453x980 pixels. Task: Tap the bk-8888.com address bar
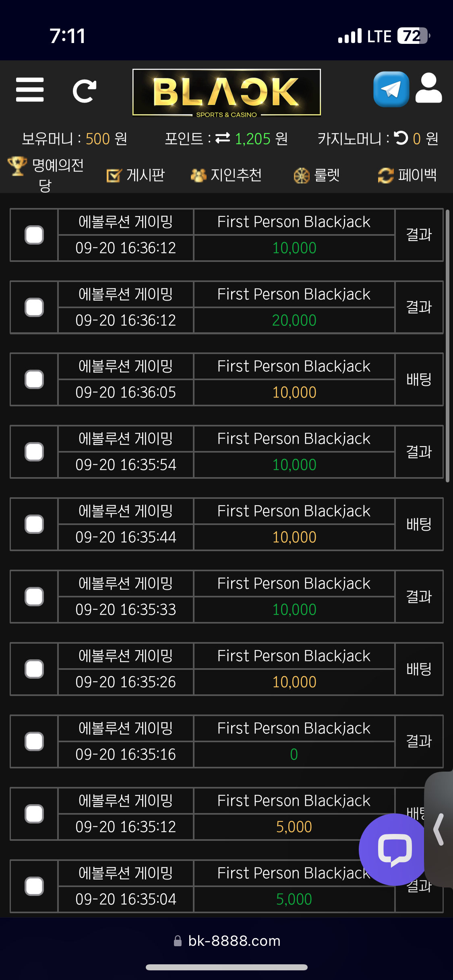click(x=227, y=941)
